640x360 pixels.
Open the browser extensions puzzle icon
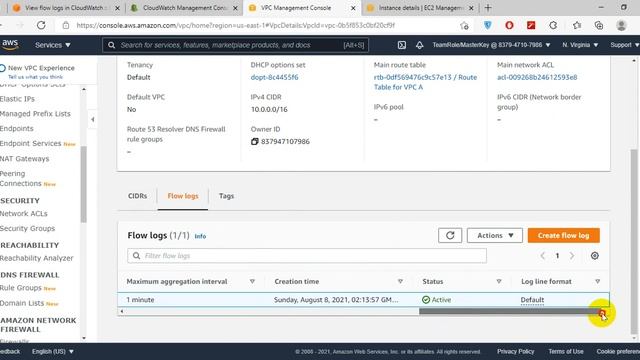(x=553, y=25)
